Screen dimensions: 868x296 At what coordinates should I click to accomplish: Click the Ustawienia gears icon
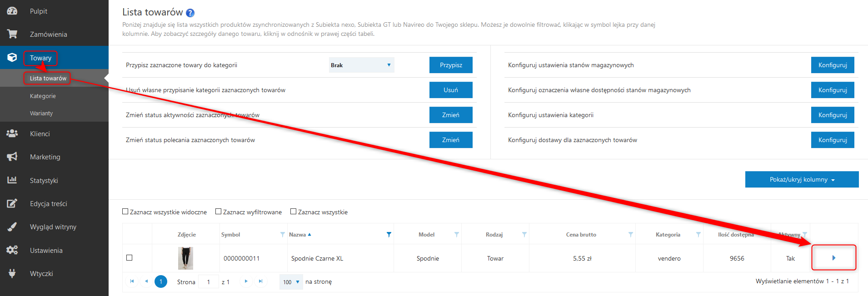[x=12, y=250]
